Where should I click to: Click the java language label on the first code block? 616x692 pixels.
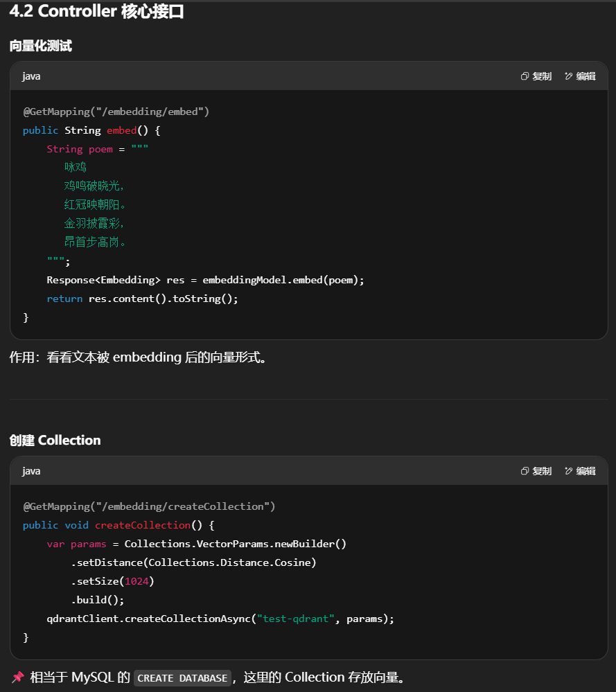pyautogui.click(x=31, y=76)
